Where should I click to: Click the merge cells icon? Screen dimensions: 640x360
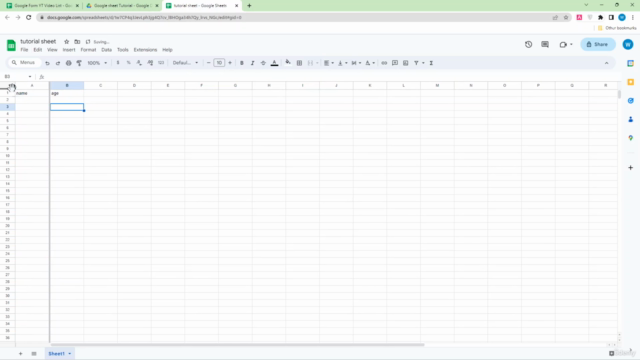click(x=310, y=63)
